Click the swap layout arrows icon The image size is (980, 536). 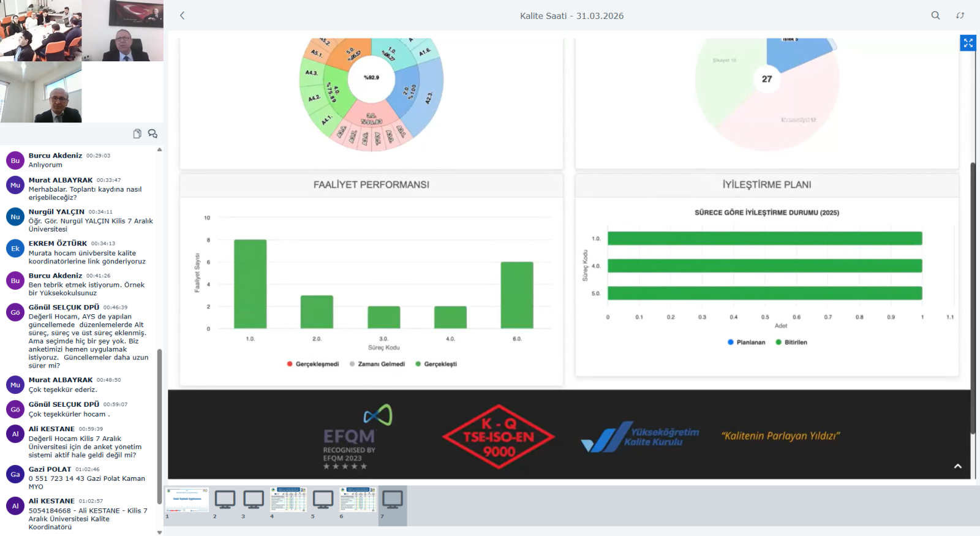pos(960,16)
